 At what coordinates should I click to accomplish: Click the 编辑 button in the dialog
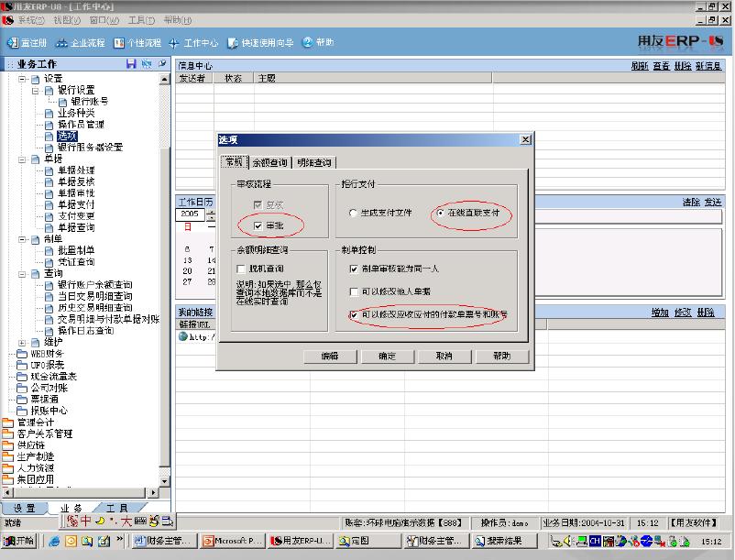[330, 357]
